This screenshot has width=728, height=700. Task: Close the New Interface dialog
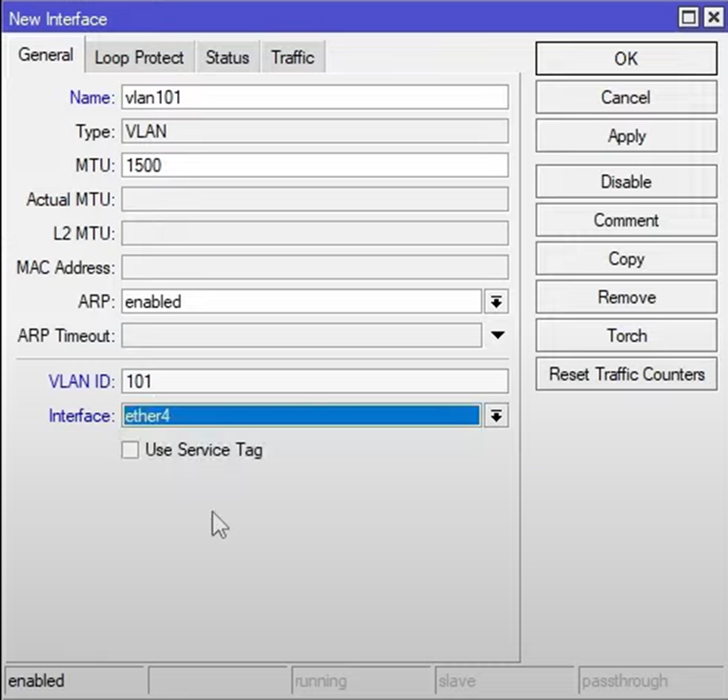711,18
